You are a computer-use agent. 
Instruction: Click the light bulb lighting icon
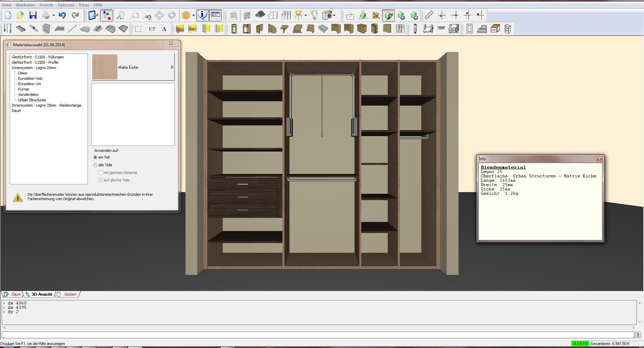point(314,15)
